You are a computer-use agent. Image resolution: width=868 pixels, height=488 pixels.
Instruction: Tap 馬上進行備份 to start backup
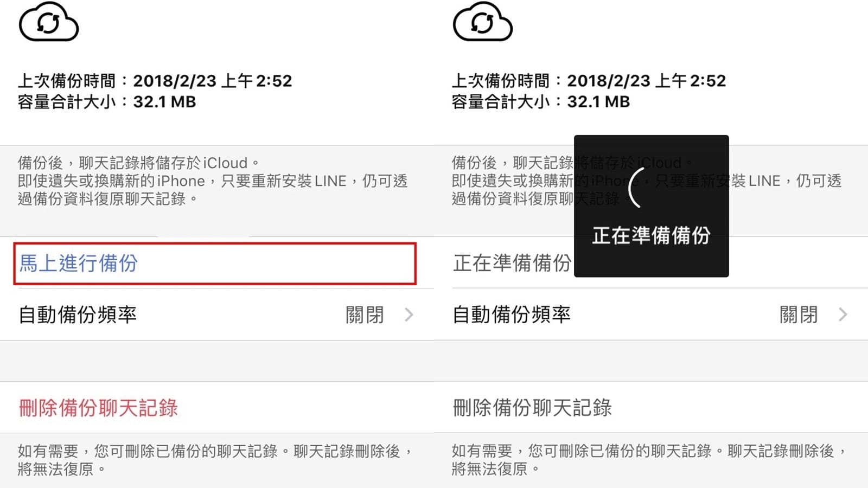coord(215,264)
